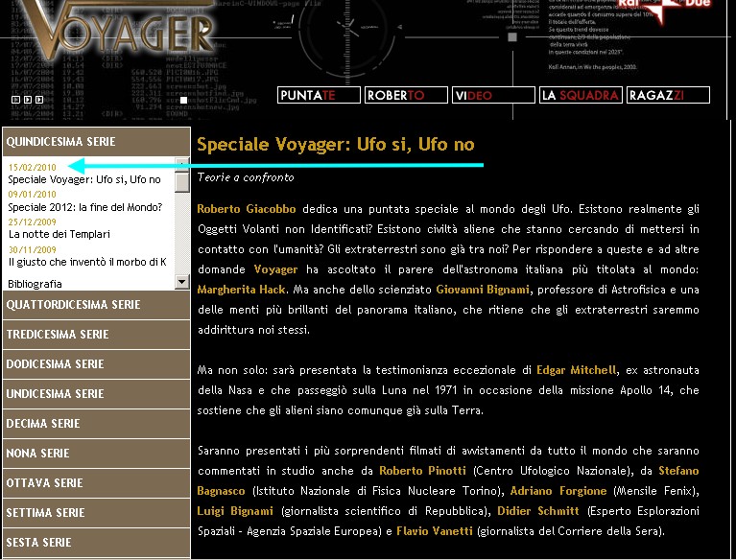
Task: Click the date 15/02/2010
Action: pyautogui.click(x=33, y=168)
